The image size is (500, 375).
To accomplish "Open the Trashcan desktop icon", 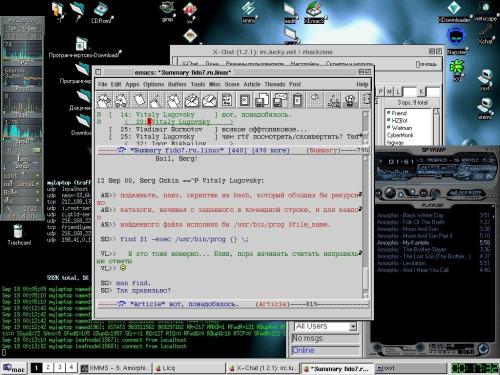I will (19, 234).
